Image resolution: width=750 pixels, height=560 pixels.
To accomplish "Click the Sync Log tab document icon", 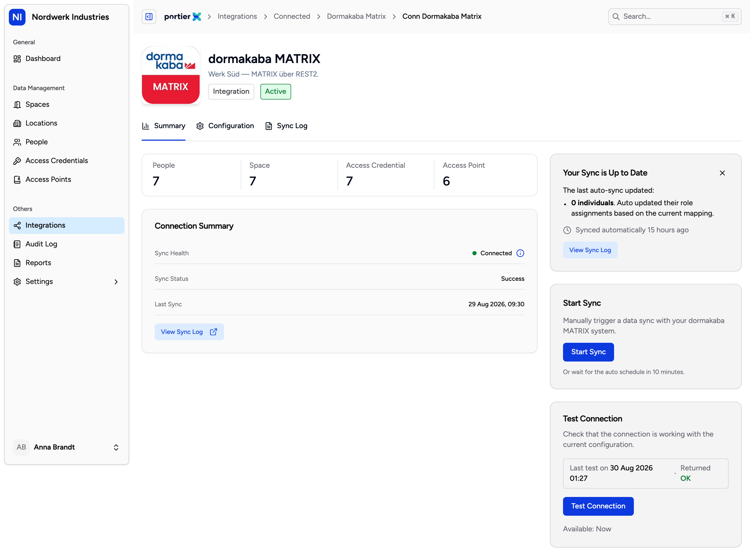I will [269, 126].
